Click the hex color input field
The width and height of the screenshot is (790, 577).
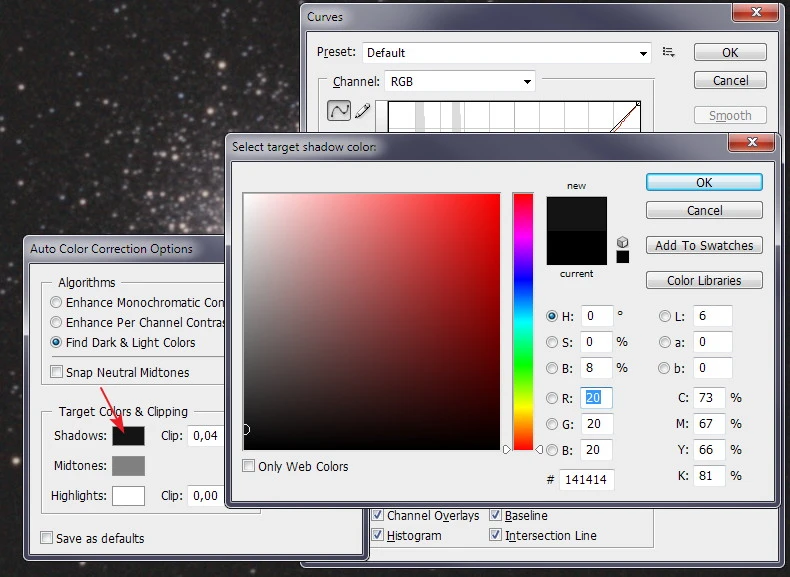(x=586, y=480)
